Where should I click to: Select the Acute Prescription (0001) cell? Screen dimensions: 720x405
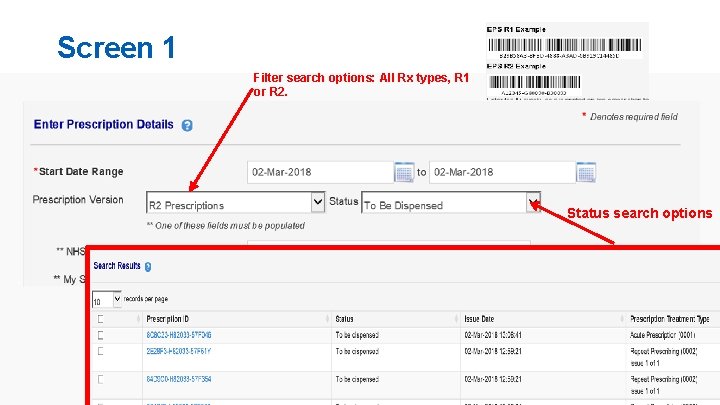[662, 335]
